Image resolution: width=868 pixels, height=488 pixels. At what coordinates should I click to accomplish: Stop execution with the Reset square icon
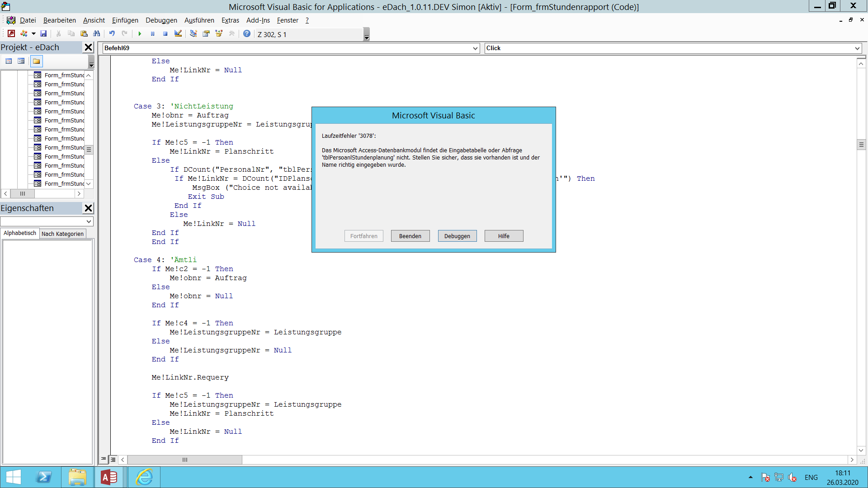tap(165, 34)
